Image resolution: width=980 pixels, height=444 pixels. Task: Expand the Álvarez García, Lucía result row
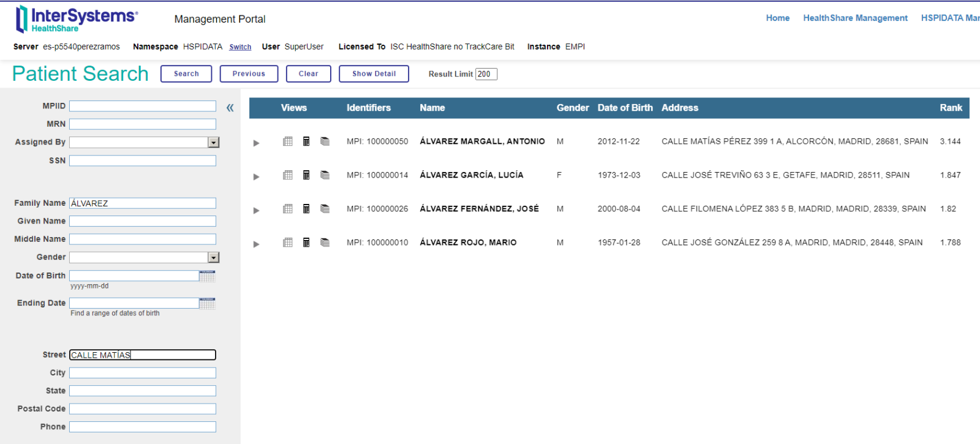(257, 176)
